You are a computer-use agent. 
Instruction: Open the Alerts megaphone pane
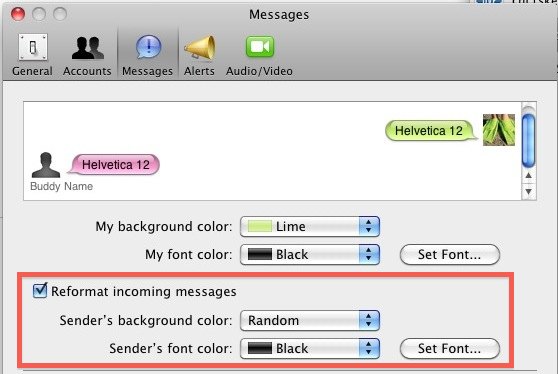[199, 55]
